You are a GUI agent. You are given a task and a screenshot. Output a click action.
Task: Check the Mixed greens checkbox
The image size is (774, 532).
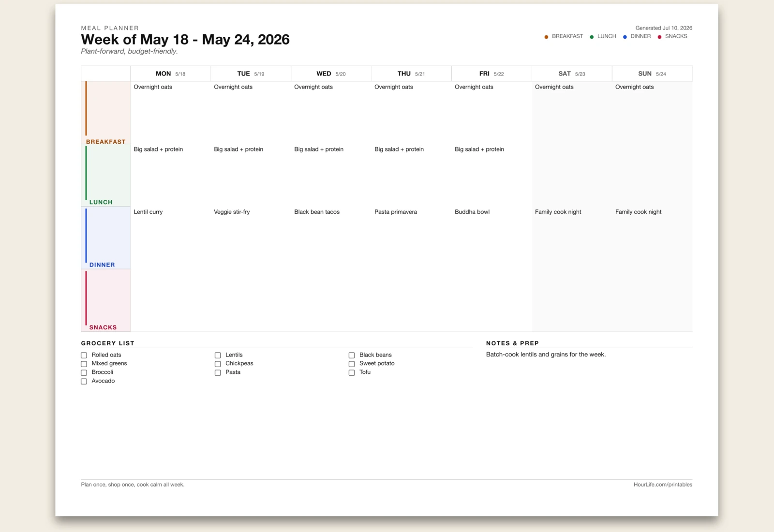pyautogui.click(x=84, y=364)
